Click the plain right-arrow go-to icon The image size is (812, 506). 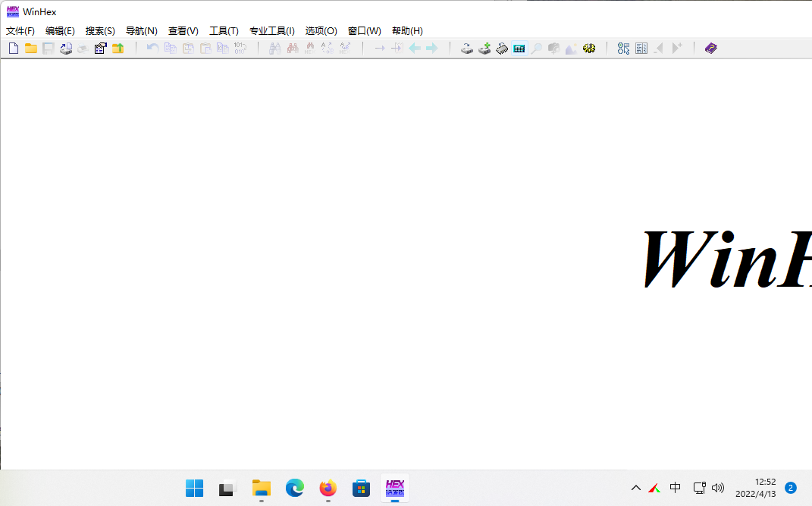click(x=380, y=49)
